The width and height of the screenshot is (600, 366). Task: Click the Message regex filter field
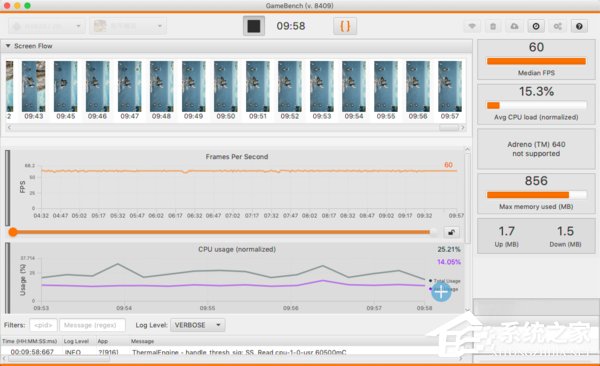92,325
